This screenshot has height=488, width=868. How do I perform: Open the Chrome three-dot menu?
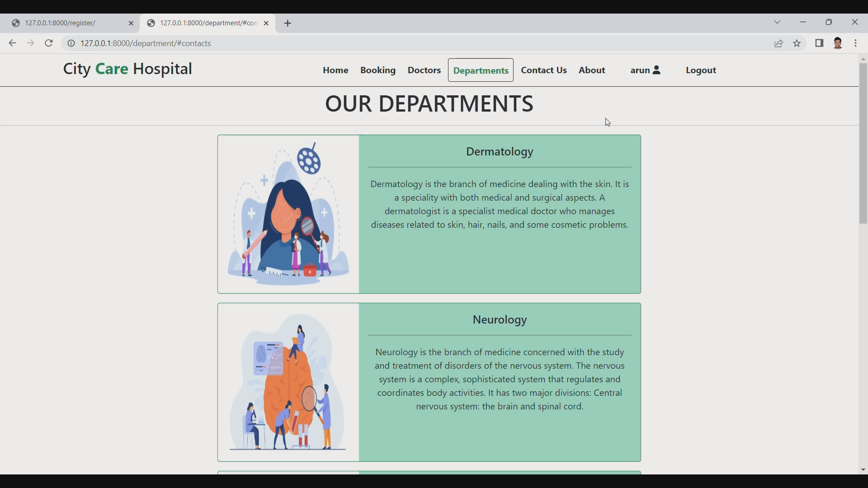pyautogui.click(x=857, y=43)
